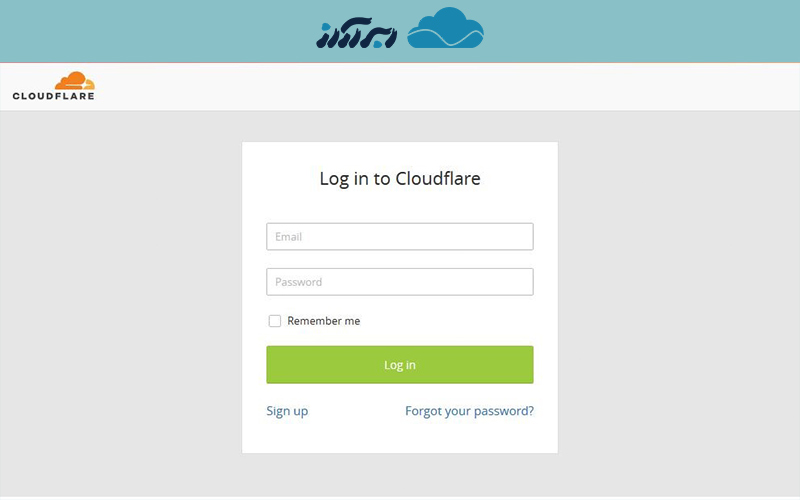The width and height of the screenshot is (800, 500).
Task: Follow the "Forgot your password?" link
Action: click(x=469, y=411)
